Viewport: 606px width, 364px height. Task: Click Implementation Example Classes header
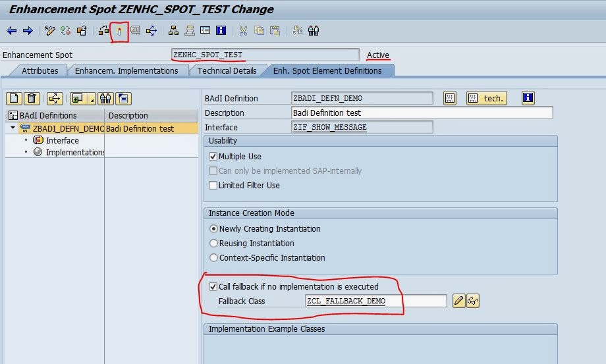[x=380, y=329]
